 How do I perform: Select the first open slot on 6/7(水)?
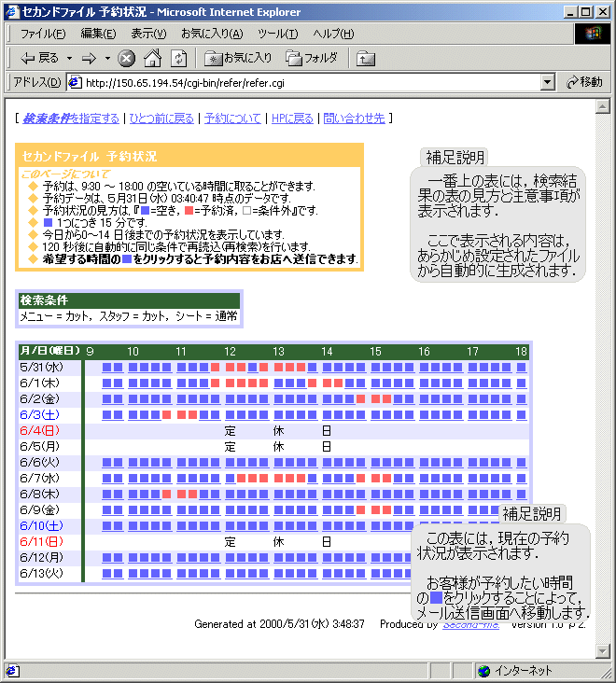[106, 479]
